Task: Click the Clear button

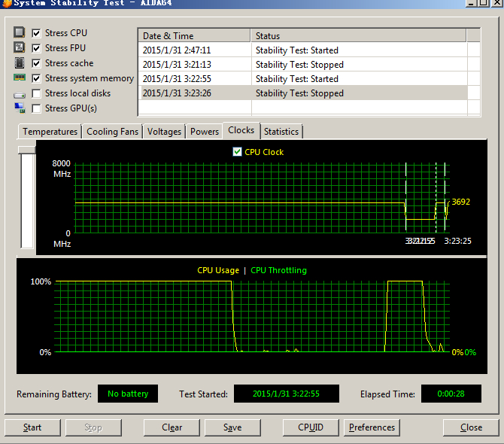Action: (172, 427)
